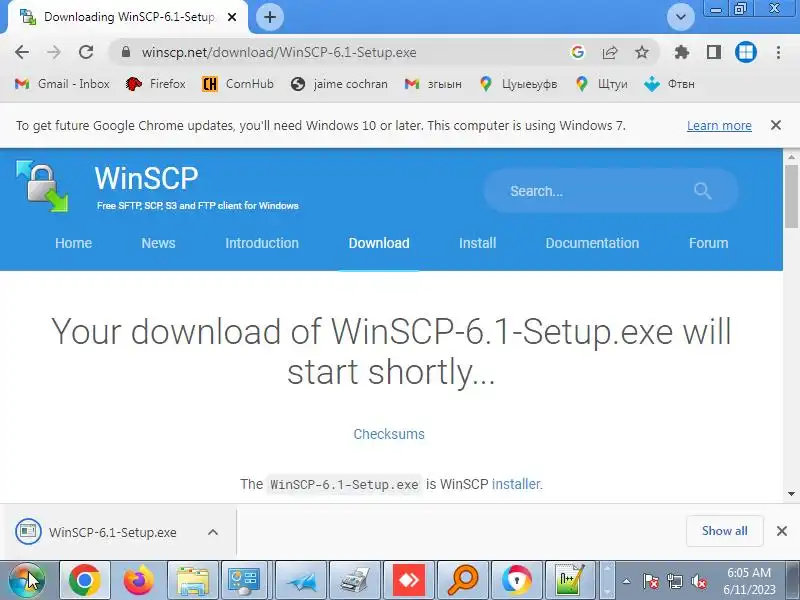Viewport: 800px width, 600px height.
Task: Open the News menu item
Action: 158,243
